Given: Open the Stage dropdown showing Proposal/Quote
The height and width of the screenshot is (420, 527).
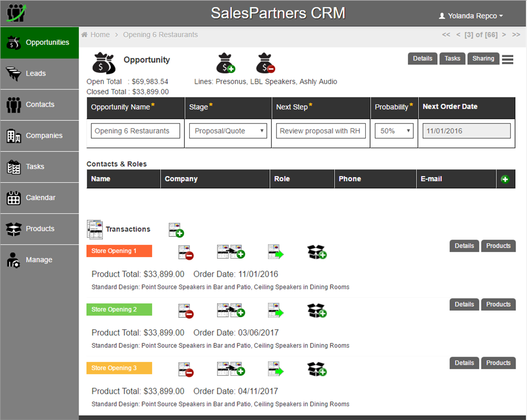Looking at the screenshot, I should 227,131.
